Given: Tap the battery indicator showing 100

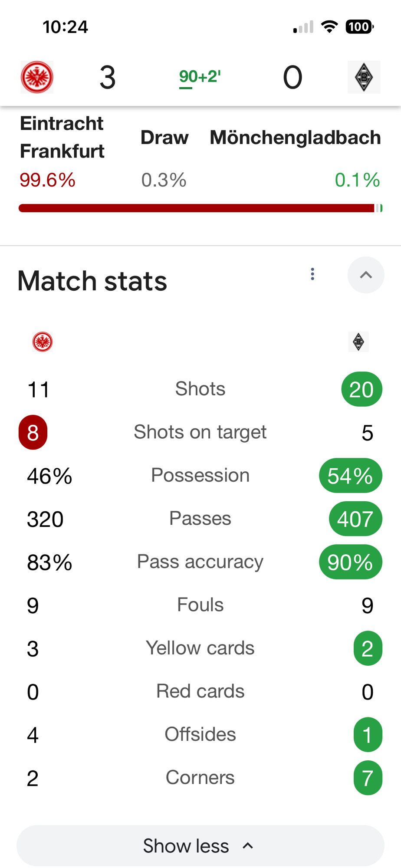Looking at the screenshot, I should coord(359,27).
